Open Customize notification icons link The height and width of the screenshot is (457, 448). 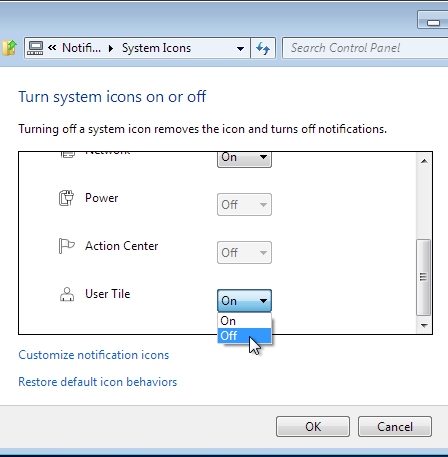[x=94, y=355]
